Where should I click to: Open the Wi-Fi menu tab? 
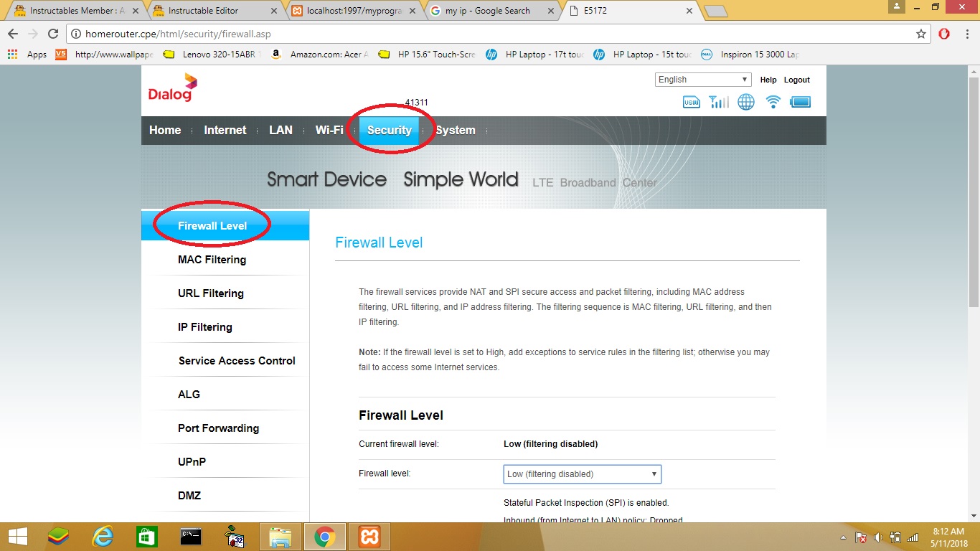[x=329, y=131]
